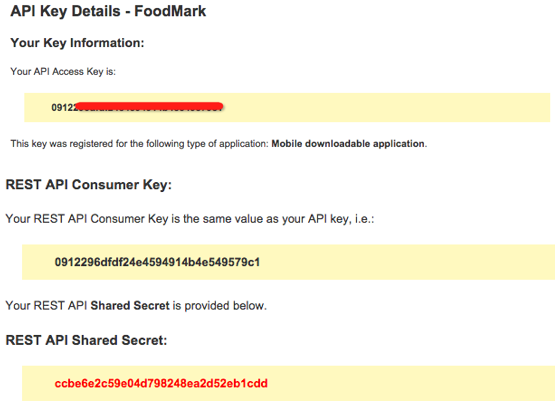The width and height of the screenshot is (555, 415).
Task: Click the 'Your Key Information:' subheading
Action: (77, 43)
